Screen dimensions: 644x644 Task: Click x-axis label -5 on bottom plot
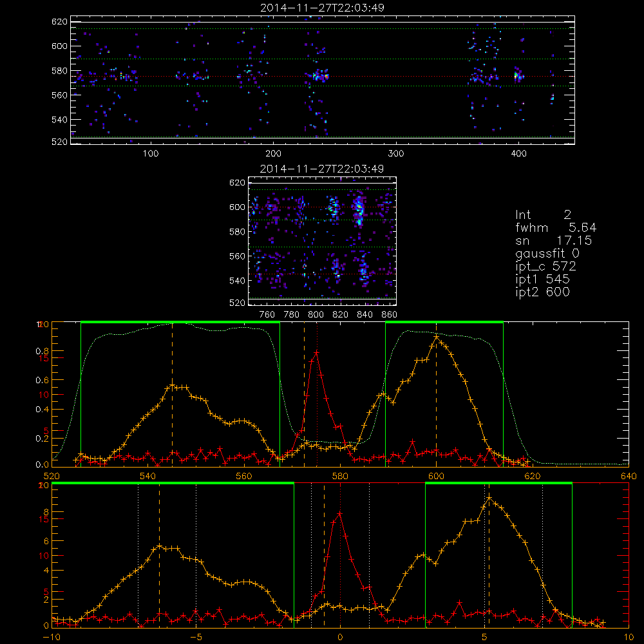[x=196, y=637]
